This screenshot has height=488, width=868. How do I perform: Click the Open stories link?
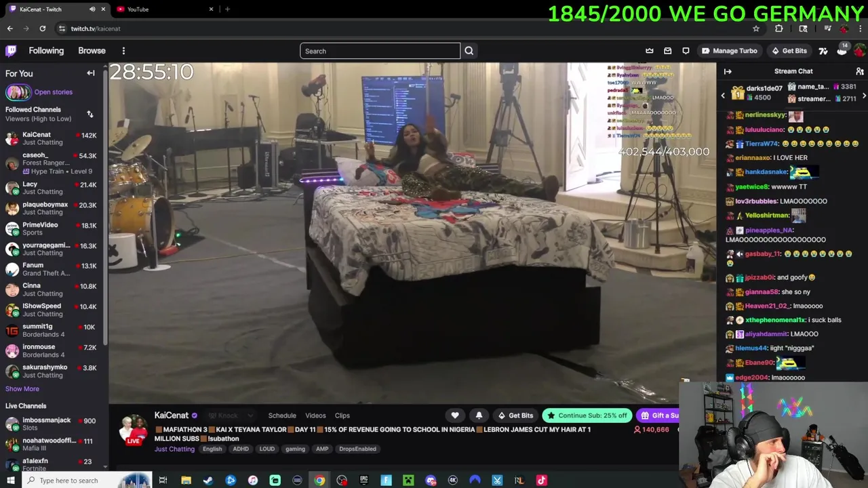pyautogui.click(x=54, y=92)
